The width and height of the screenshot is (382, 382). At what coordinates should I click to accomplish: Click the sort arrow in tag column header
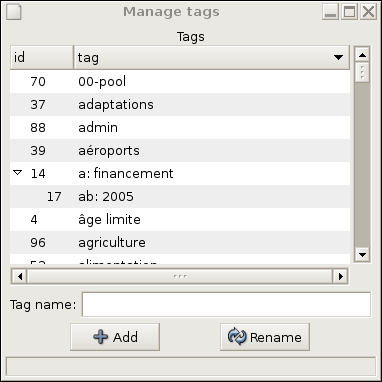pyautogui.click(x=338, y=58)
